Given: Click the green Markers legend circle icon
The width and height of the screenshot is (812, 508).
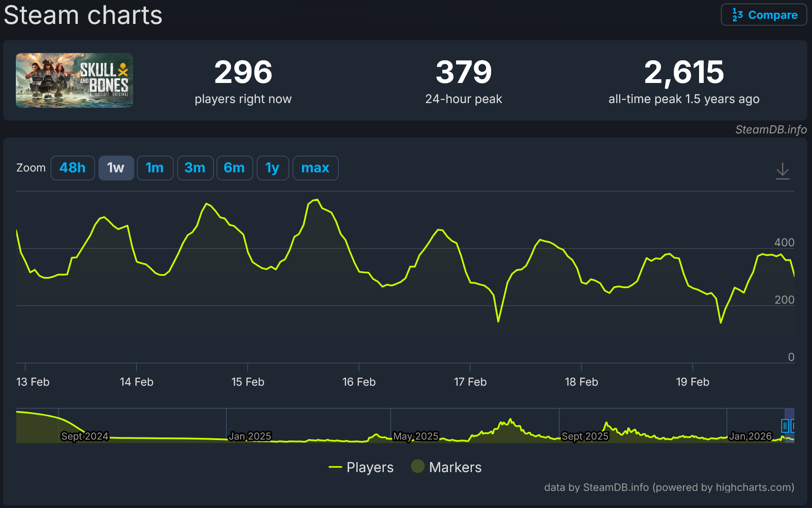Looking at the screenshot, I should 418,467.
